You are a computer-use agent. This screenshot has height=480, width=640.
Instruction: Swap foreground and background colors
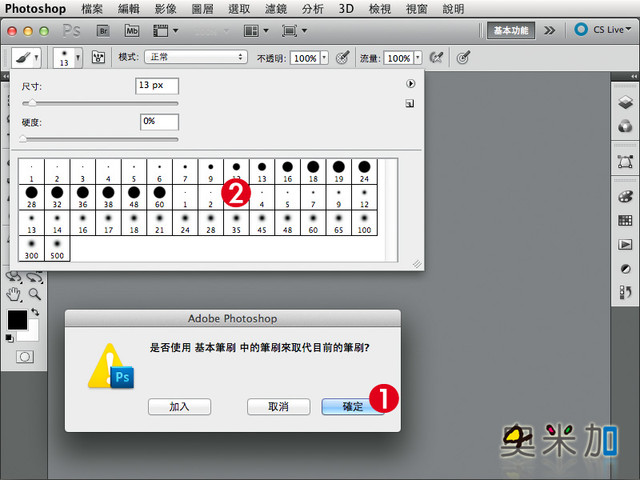[35, 312]
